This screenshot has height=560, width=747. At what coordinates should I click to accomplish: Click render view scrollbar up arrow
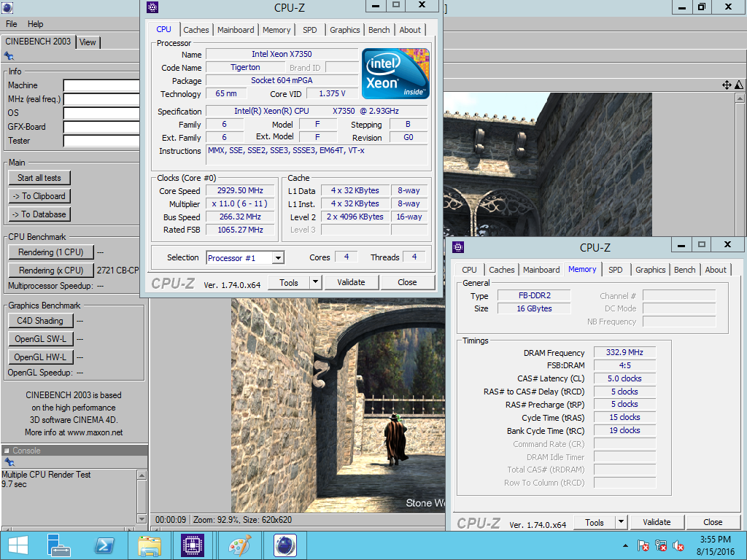coord(740,98)
